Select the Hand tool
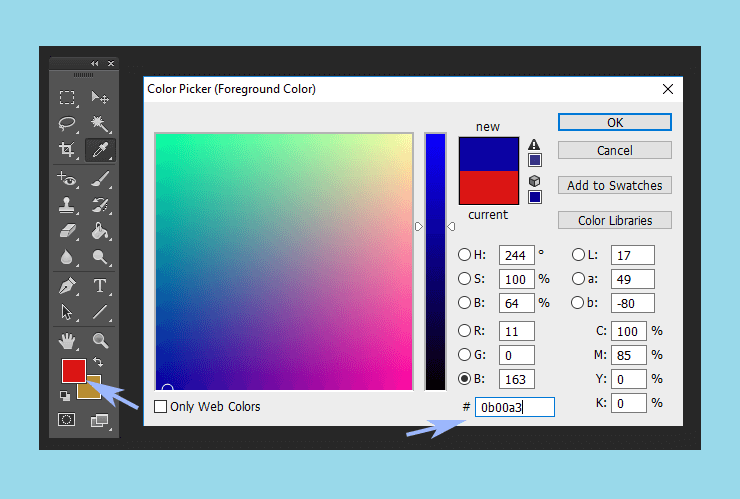This screenshot has height=499, width=740. pos(67,341)
